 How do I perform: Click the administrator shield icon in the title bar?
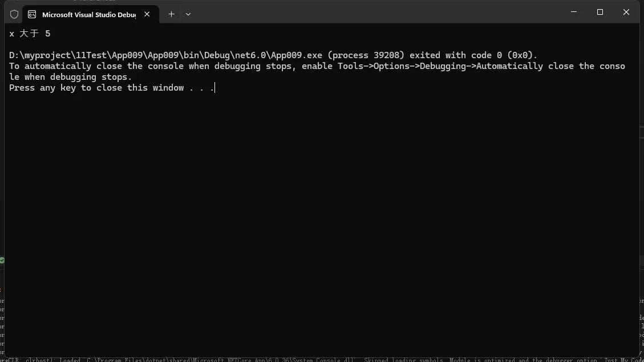click(14, 14)
